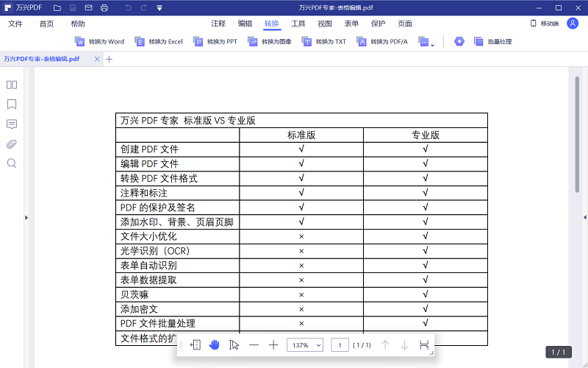
Task: Select the text selection cursor tool
Action: (x=234, y=344)
